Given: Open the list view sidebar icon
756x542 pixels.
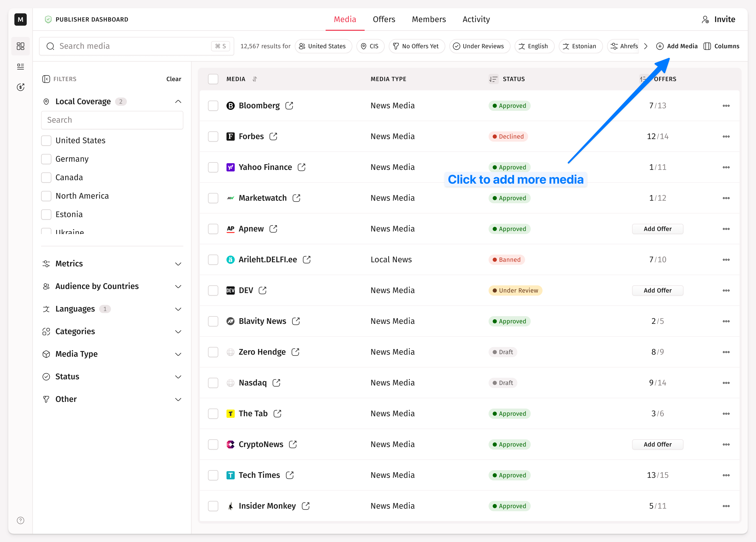Looking at the screenshot, I should [21, 67].
